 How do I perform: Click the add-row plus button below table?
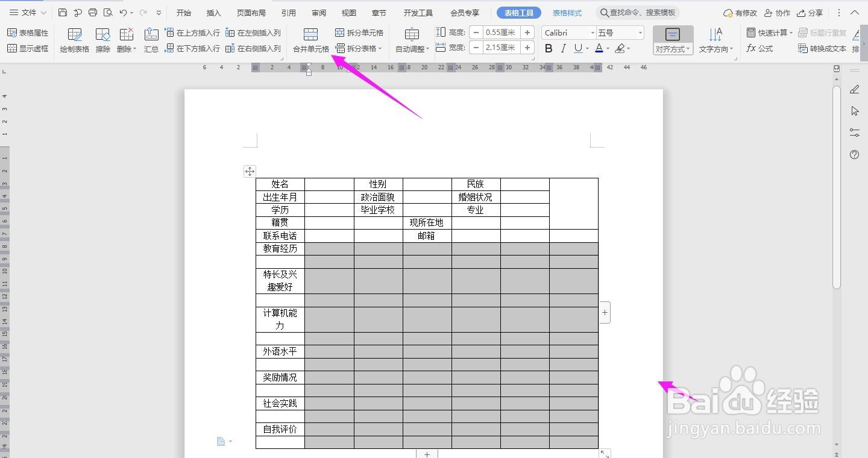click(427, 454)
